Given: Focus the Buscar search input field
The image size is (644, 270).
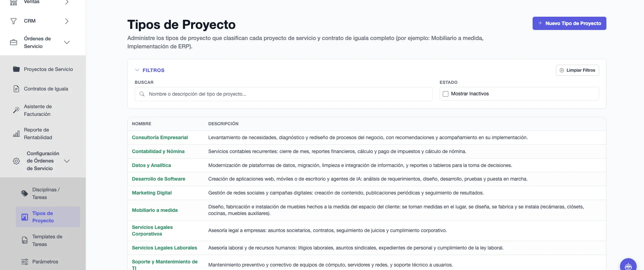Looking at the screenshot, I should (x=284, y=94).
